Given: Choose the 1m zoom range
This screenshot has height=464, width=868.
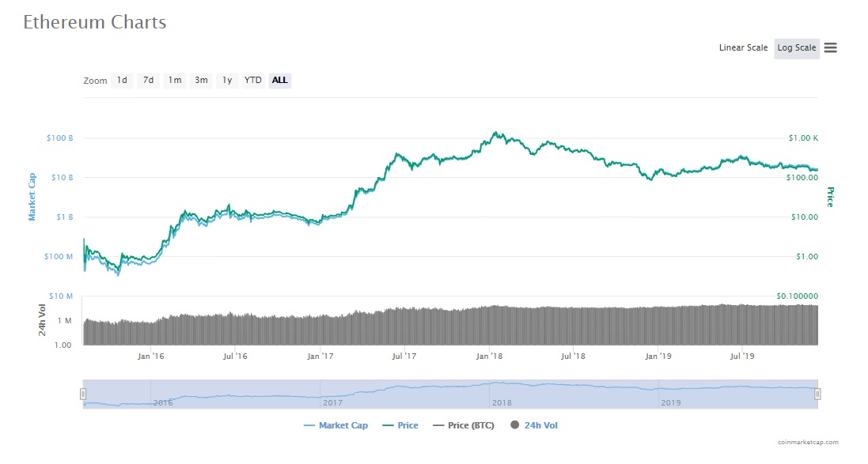Looking at the screenshot, I should (175, 80).
